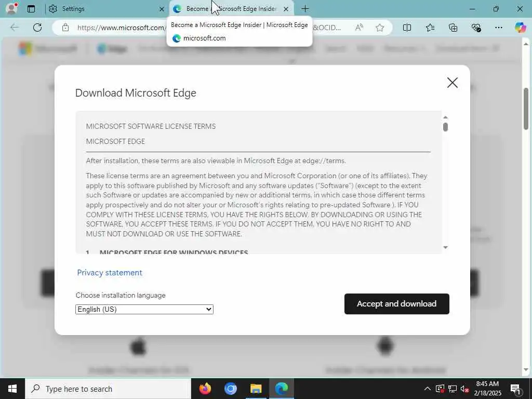The width and height of the screenshot is (532, 399).
Task: Add this page to favorites star
Action: [x=380, y=28]
